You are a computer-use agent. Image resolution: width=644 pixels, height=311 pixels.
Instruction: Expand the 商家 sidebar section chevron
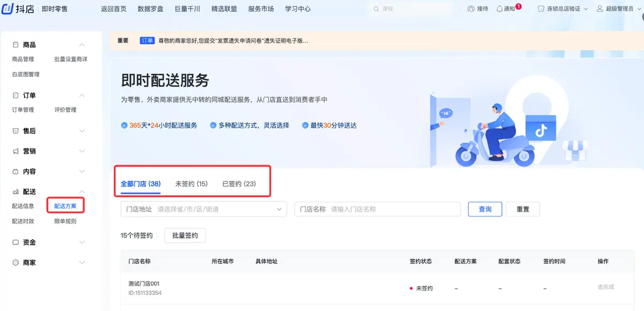pyautogui.click(x=82, y=263)
